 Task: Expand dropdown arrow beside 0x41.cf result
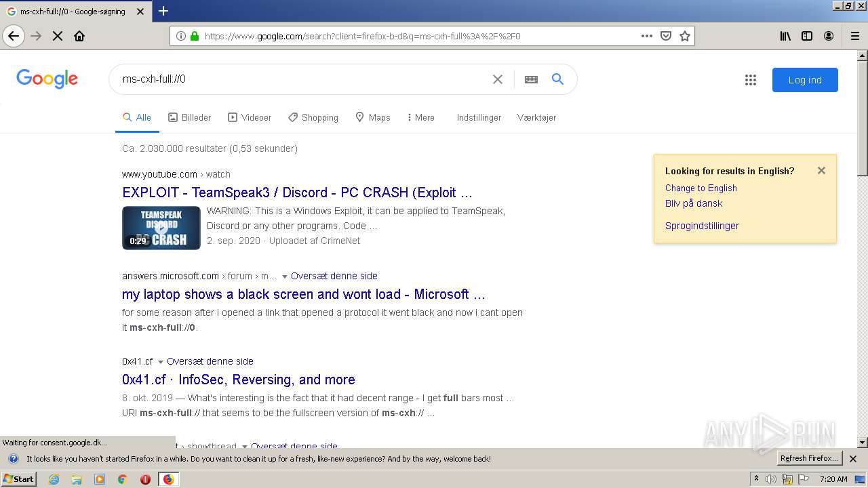coord(161,361)
